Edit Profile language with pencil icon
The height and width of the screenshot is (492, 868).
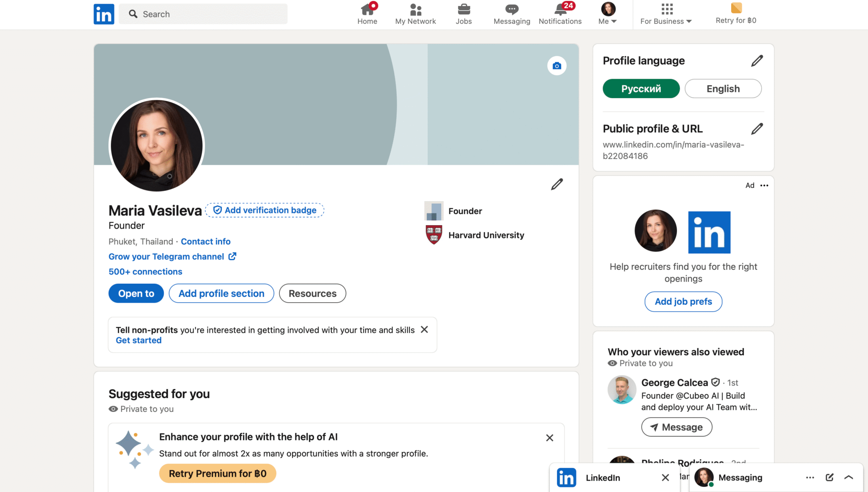click(x=757, y=61)
